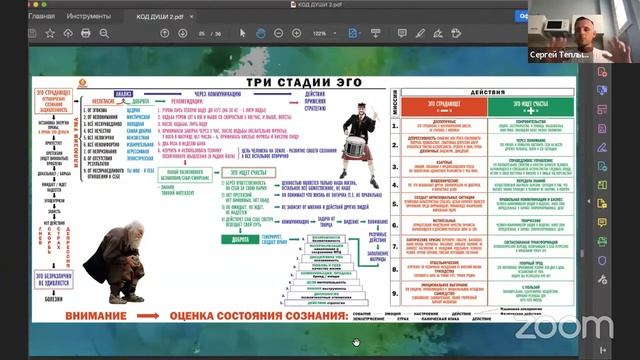Click the ТРИ СТАДИИ ЭГО heading text

click(x=304, y=82)
